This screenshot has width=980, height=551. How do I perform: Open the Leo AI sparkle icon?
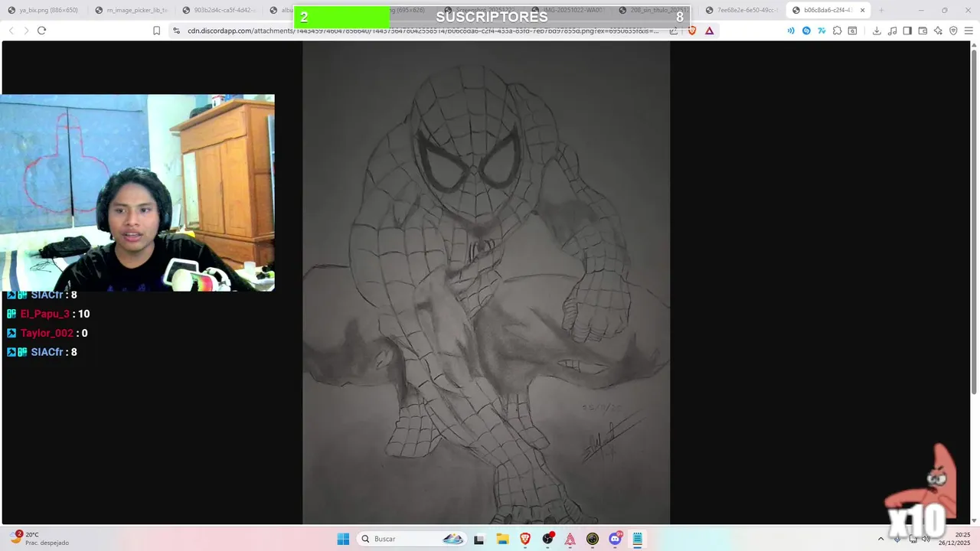[938, 31]
